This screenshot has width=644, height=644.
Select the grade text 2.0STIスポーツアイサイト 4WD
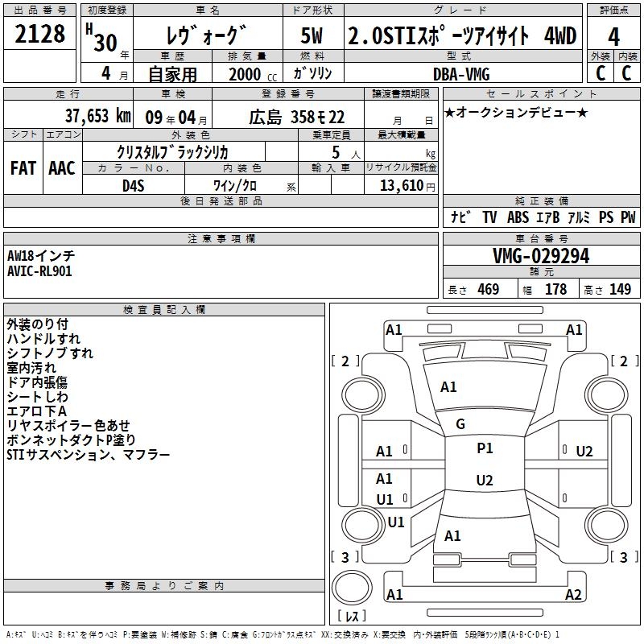pos(462,35)
